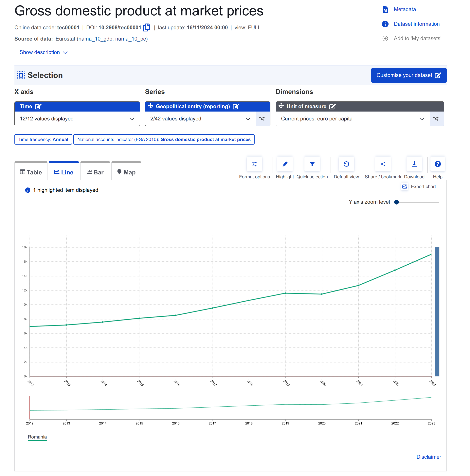Add dataset to 'My datasets'
Viewport: 470px width, 476px height.
[x=417, y=38]
